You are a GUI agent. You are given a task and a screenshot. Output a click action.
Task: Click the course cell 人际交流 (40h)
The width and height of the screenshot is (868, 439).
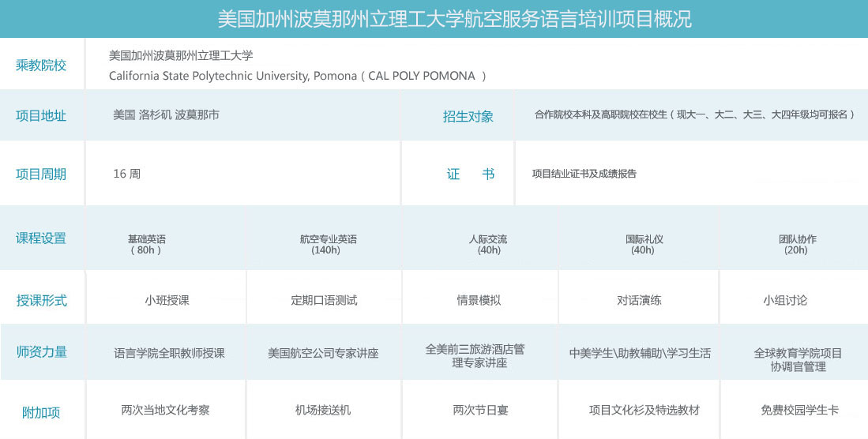pyautogui.click(x=487, y=245)
